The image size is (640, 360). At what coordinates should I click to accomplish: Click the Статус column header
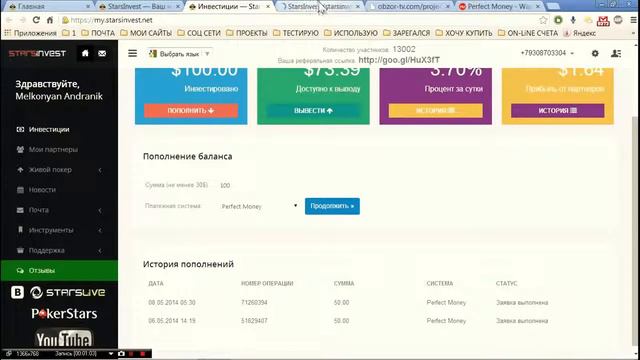pyautogui.click(x=507, y=283)
